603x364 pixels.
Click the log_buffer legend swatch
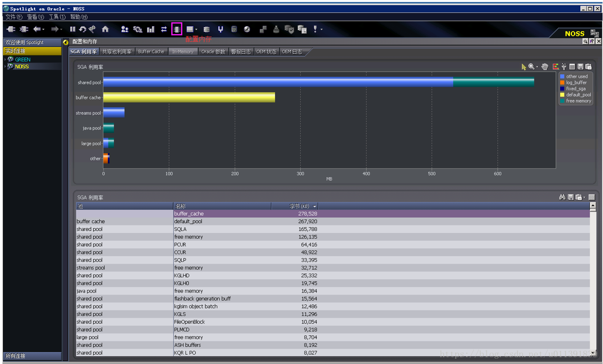coord(562,82)
